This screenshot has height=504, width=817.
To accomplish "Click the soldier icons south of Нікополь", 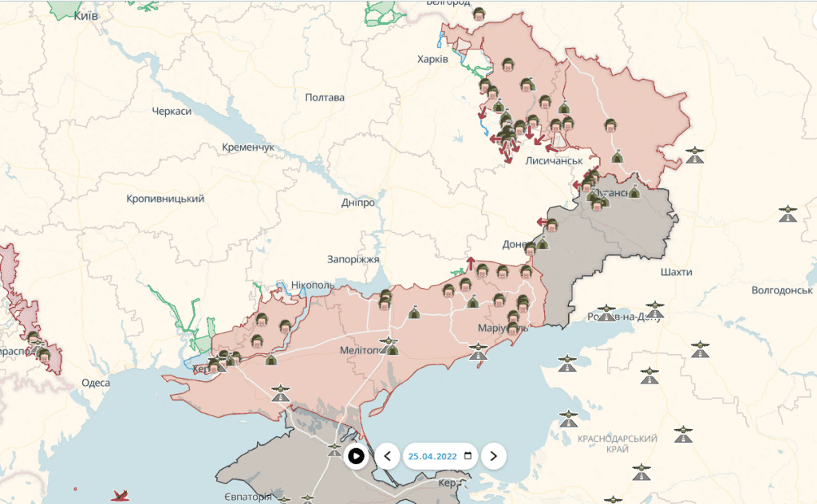I will [x=385, y=300].
